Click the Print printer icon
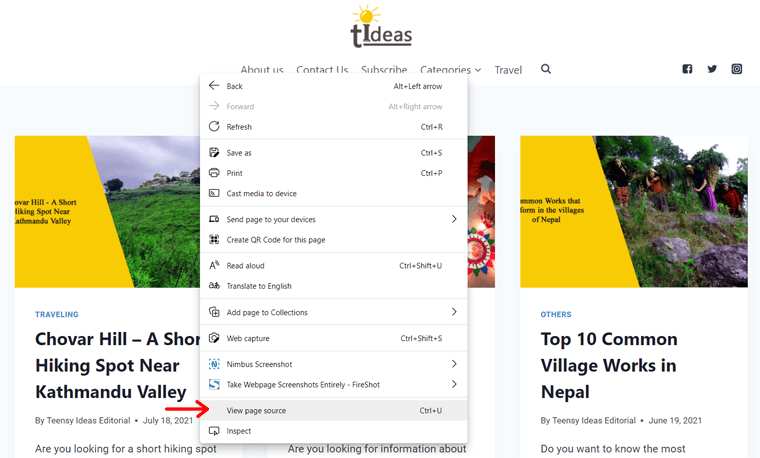 [x=214, y=173]
